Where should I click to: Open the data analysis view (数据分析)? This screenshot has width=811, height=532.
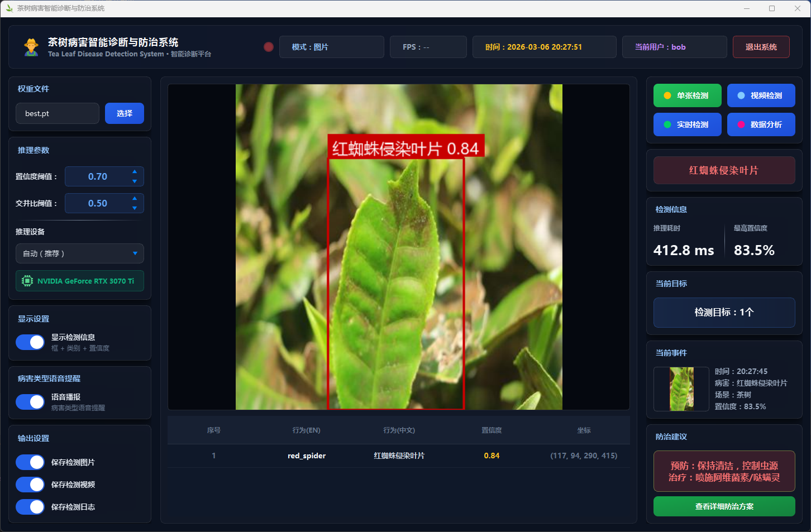pos(761,124)
